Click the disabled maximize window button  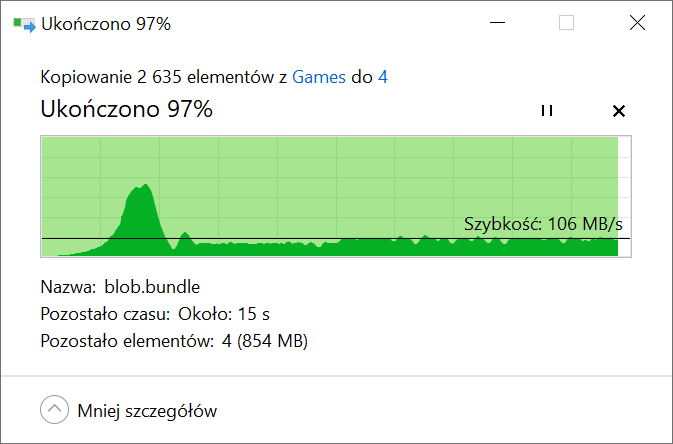point(566,23)
